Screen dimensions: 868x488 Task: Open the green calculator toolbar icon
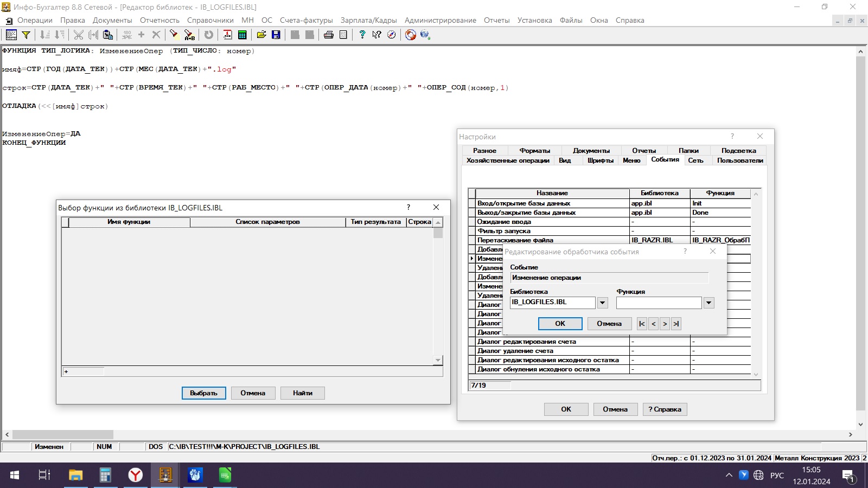(242, 35)
